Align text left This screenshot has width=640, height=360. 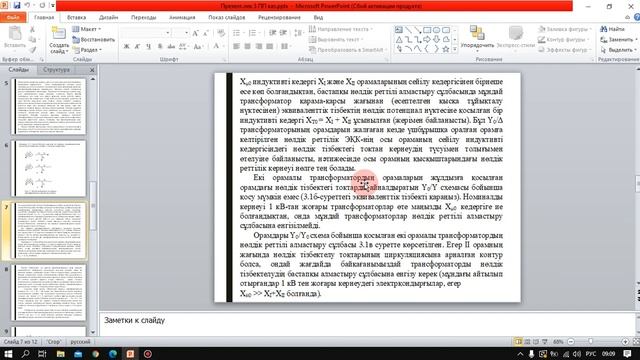(x=236, y=47)
